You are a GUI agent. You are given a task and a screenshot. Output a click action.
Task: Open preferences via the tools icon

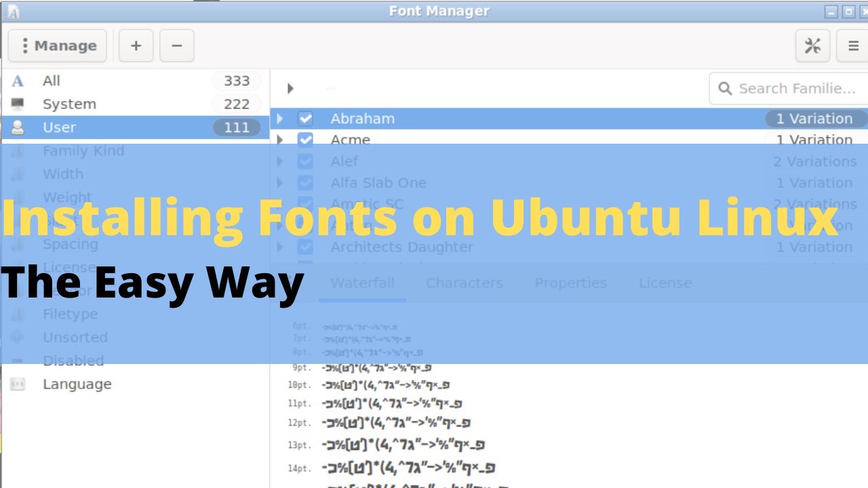[812, 45]
